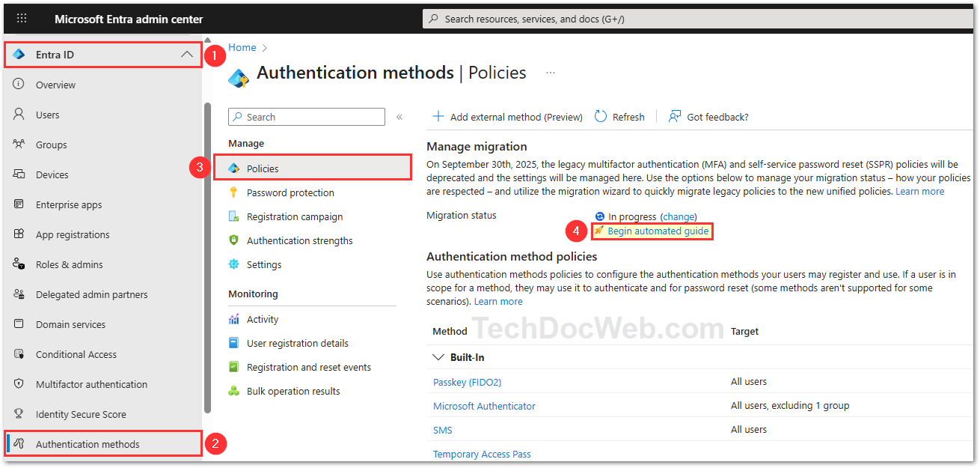Viewport: 980px width, 468px height.
Task: Click Add external method (Preview) button
Action: pos(508,117)
